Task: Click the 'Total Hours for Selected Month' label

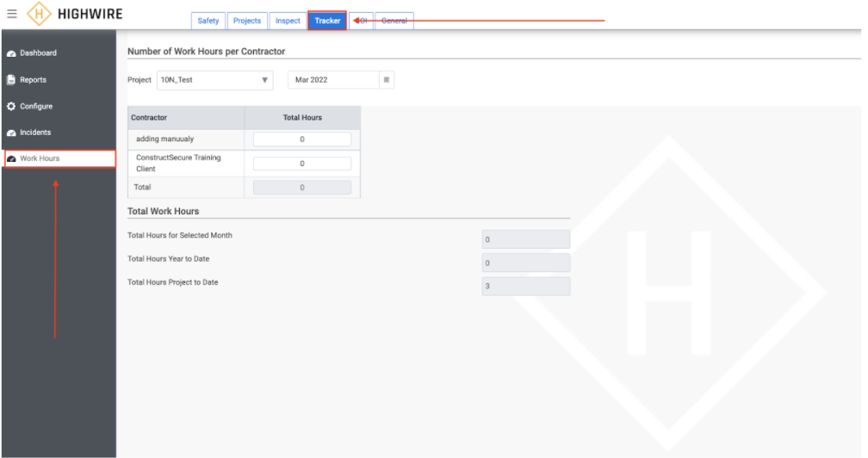Action: [180, 235]
